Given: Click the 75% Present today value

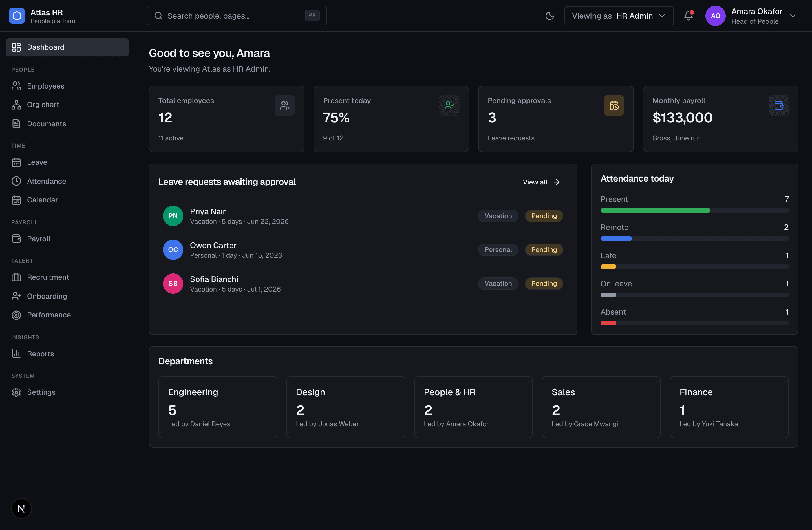Looking at the screenshot, I should (336, 118).
